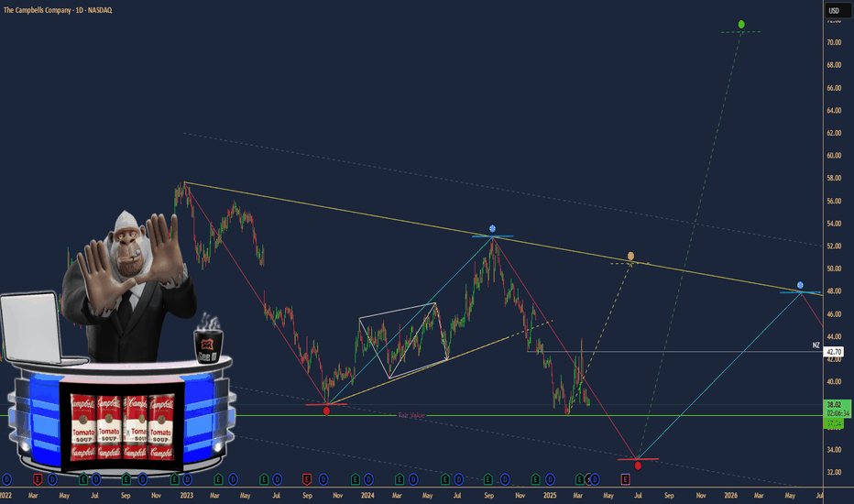Click the 2024 label on time axis
This screenshot has height=504, width=854.
(x=367, y=495)
